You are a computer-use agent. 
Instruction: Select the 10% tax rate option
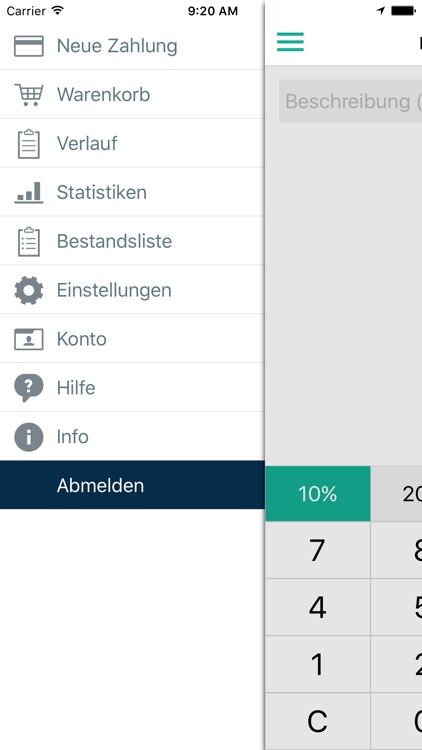(x=318, y=494)
